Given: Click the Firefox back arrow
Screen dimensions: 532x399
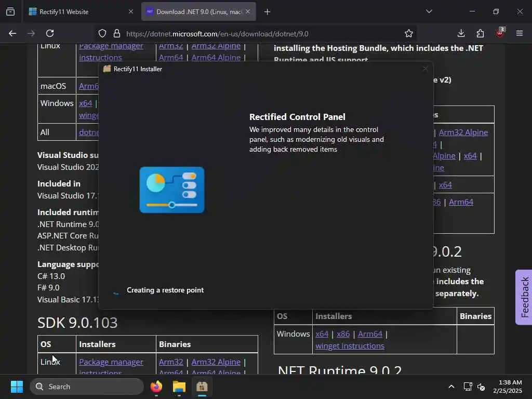Looking at the screenshot, I should click(x=12, y=33).
